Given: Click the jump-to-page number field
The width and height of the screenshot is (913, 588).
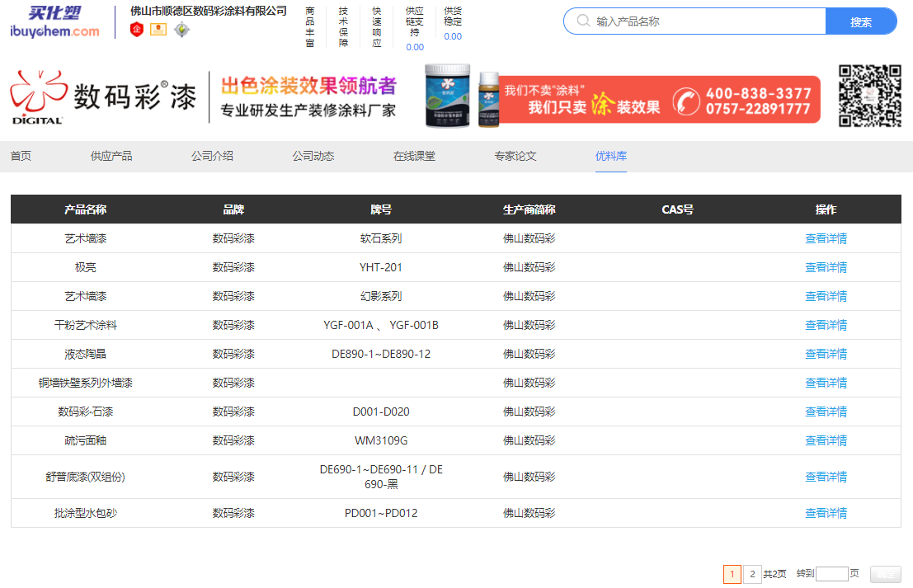Looking at the screenshot, I should point(831,574).
